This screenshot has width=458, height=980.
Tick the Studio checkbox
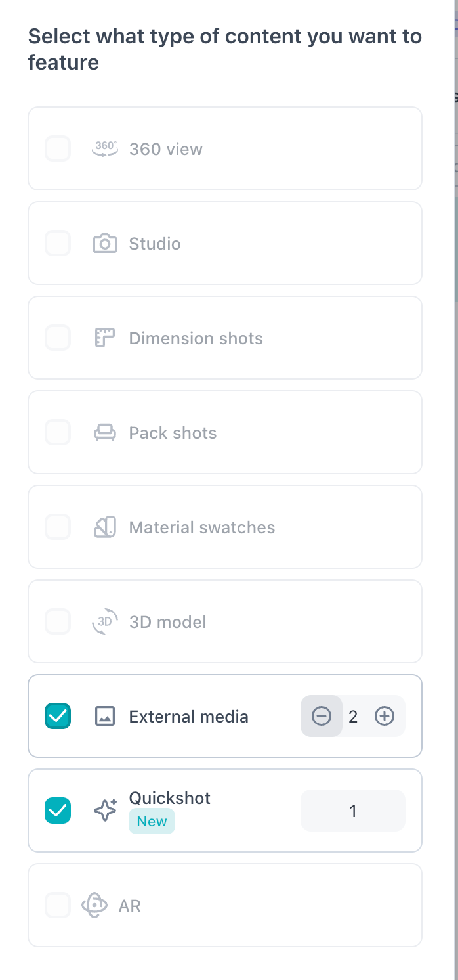58,243
